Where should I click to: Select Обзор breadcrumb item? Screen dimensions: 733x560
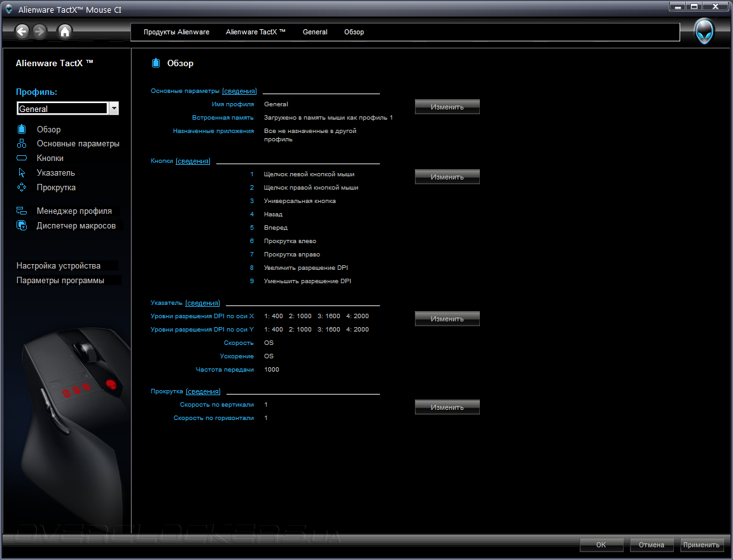coord(354,32)
